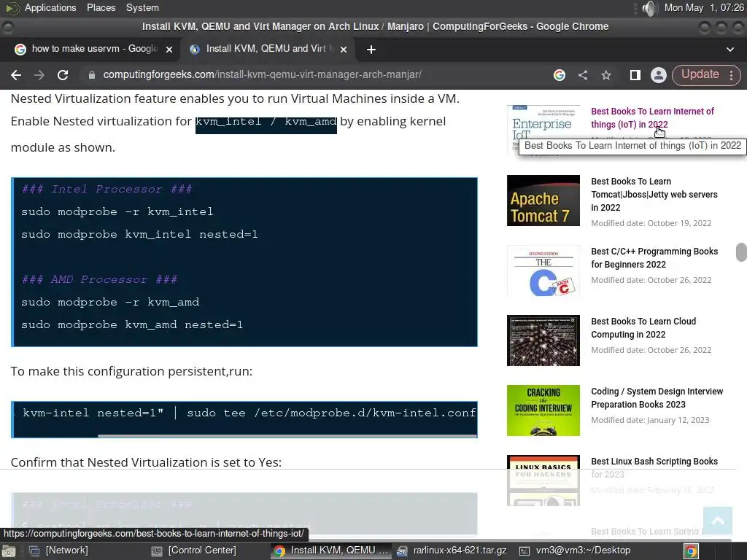The image size is (747, 560).
Task: Click the '### AMD Processor ###' comment
Action: 99,279
